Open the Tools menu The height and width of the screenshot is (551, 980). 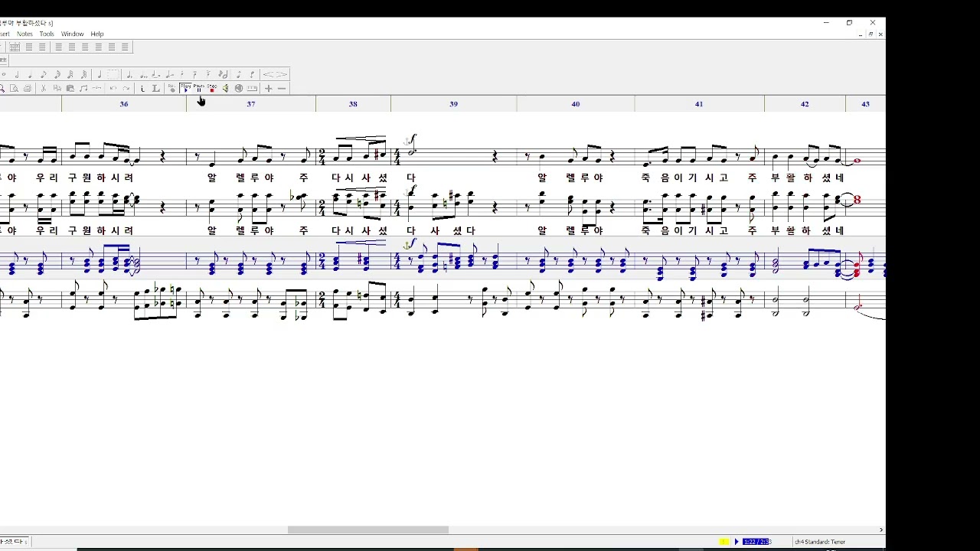47,34
